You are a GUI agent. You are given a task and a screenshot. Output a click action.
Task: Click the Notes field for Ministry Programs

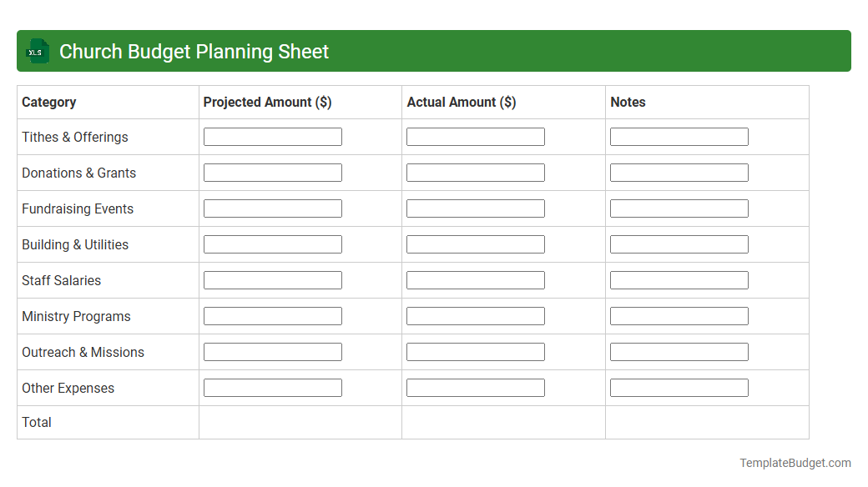tap(679, 315)
